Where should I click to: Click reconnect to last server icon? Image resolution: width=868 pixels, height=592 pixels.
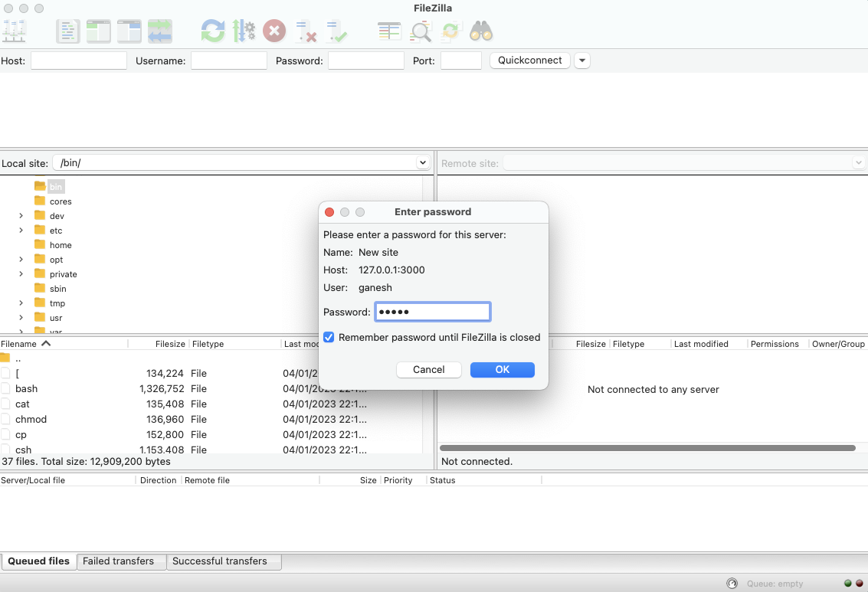[x=336, y=31]
